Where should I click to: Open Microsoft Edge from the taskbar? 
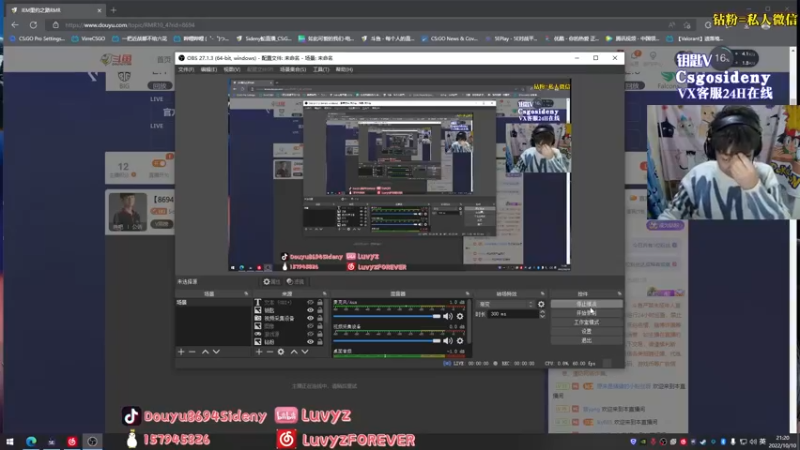31,441
